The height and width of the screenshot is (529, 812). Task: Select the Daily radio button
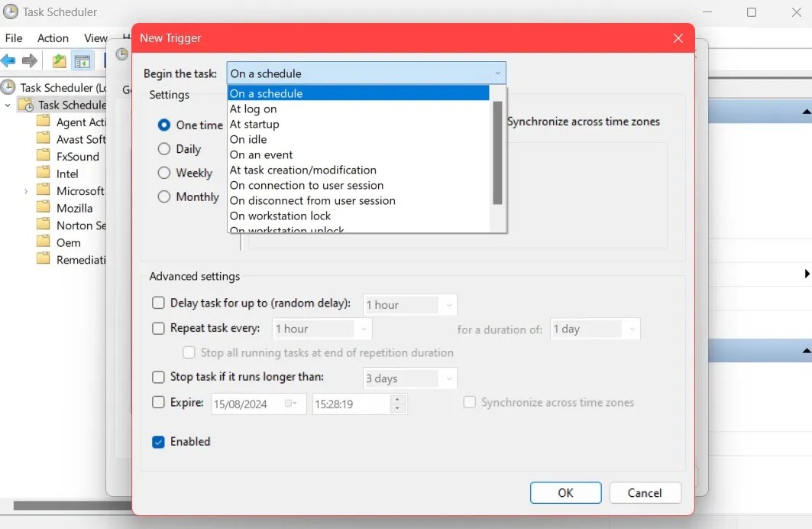(163, 149)
